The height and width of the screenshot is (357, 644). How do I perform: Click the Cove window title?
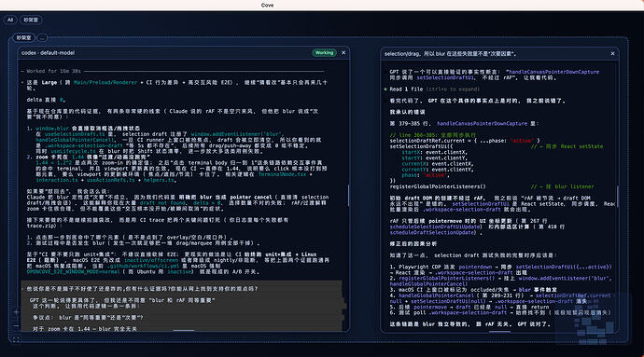pyautogui.click(x=267, y=6)
